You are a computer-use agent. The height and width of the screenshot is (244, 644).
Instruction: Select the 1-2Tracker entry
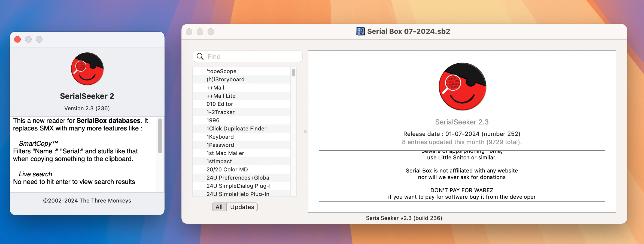pos(242,112)
